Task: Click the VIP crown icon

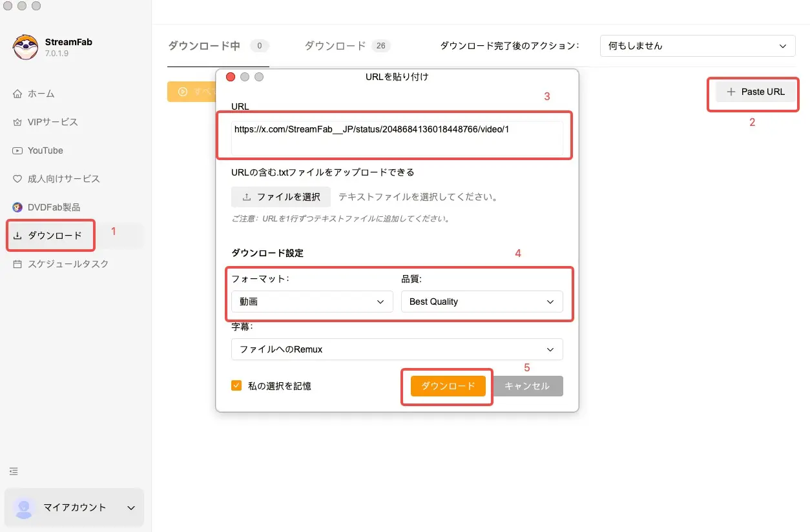Action: pyautogui.click(x=17, y=122)
